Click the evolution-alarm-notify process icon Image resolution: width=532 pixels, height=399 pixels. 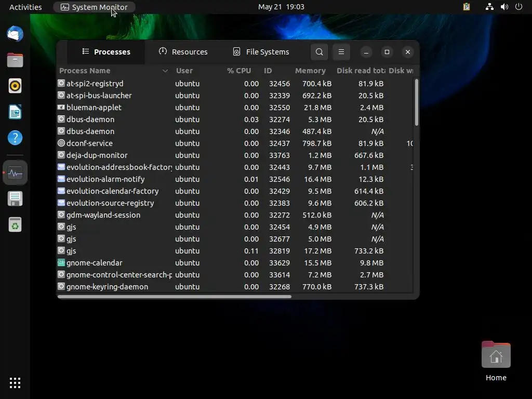coord(61,179)
